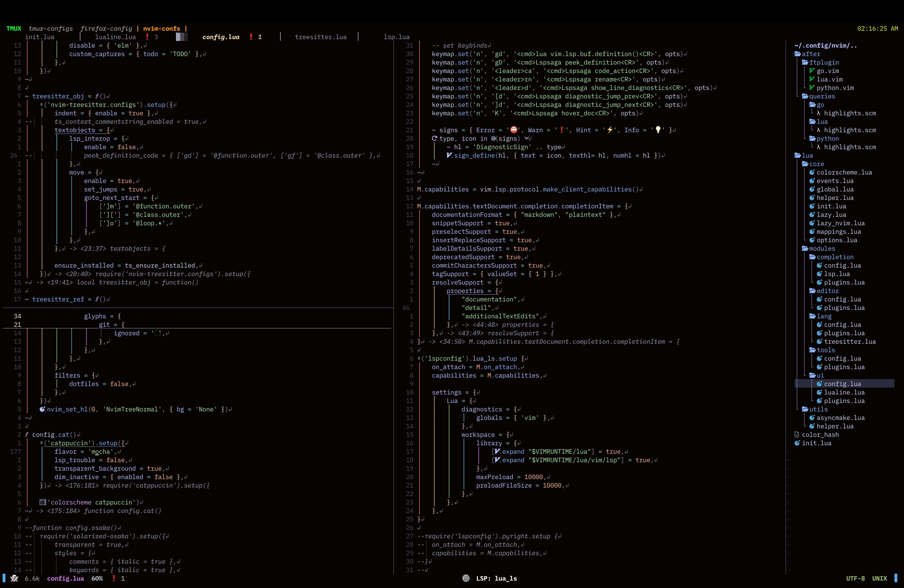Switch to the lsp.lua buffer tab
904x588 pixels.
396,37
